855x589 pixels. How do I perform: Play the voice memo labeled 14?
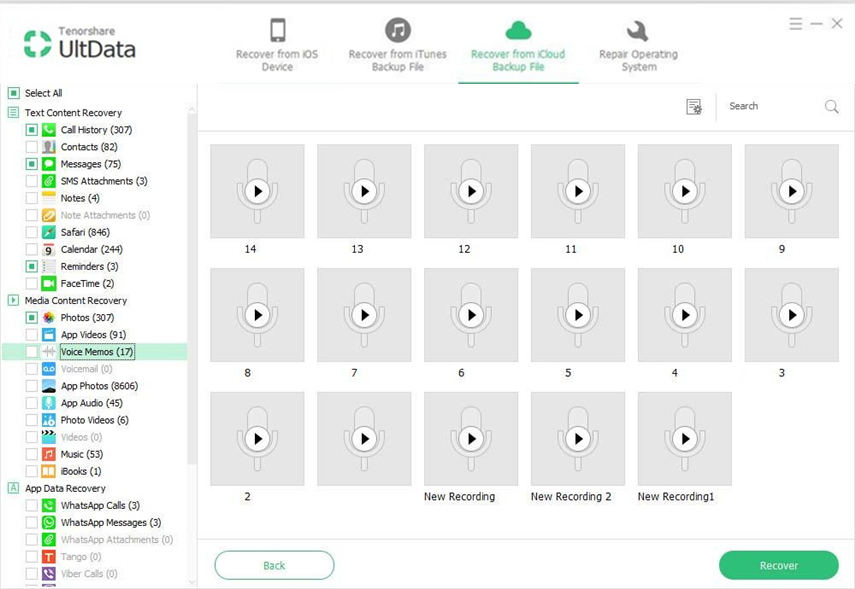pyautogui.click(x=257, y=191)
